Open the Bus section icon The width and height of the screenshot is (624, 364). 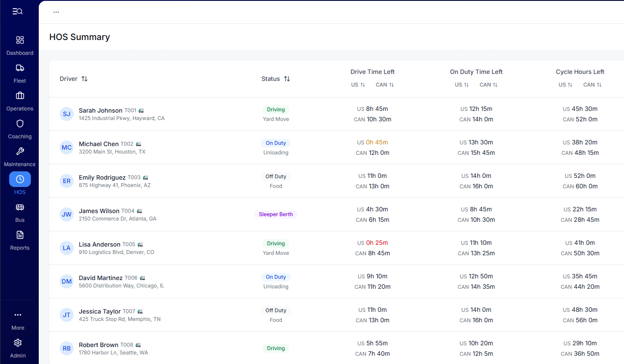20,207
